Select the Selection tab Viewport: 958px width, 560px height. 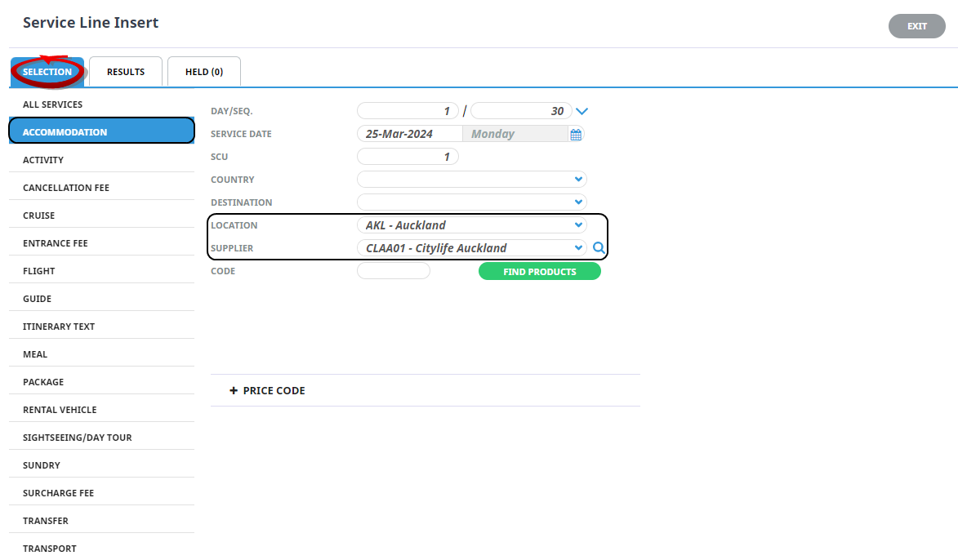point(47,72)
